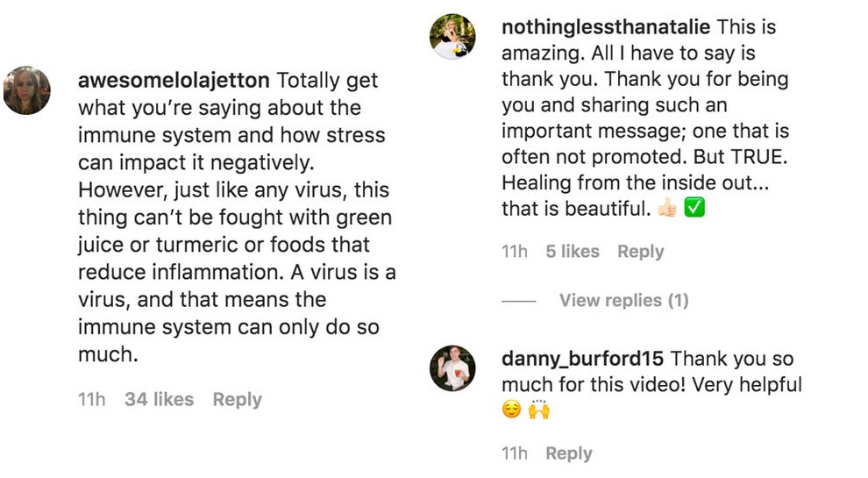View the 34 likes list
The height and width of the screenshot is (478, 868).
[159, 400]
